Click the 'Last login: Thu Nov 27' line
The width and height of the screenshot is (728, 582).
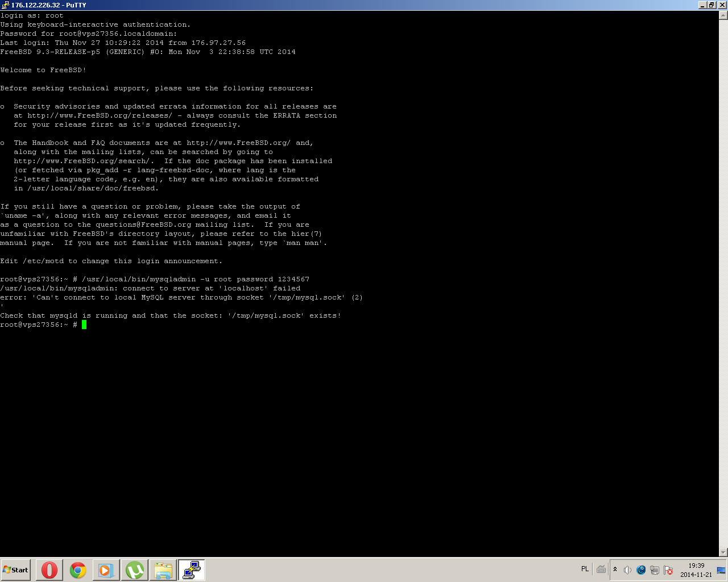click(x=123, y=43)
